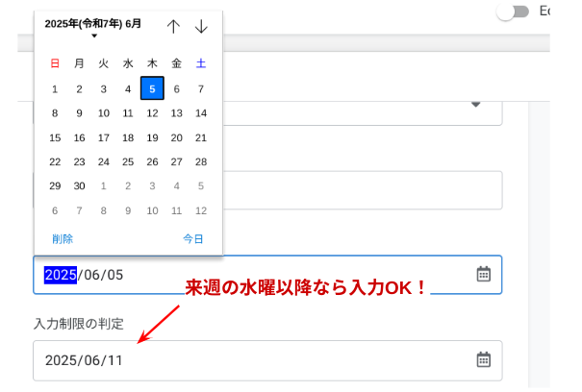The width and height of the screenshot is (582, 392).
Task: Click 今日 to select today's date
Action: 193,239
